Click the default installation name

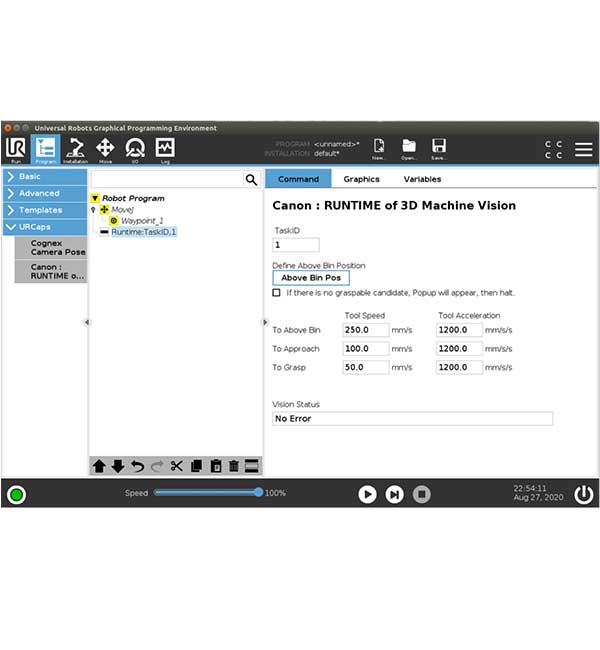point(327,153)
